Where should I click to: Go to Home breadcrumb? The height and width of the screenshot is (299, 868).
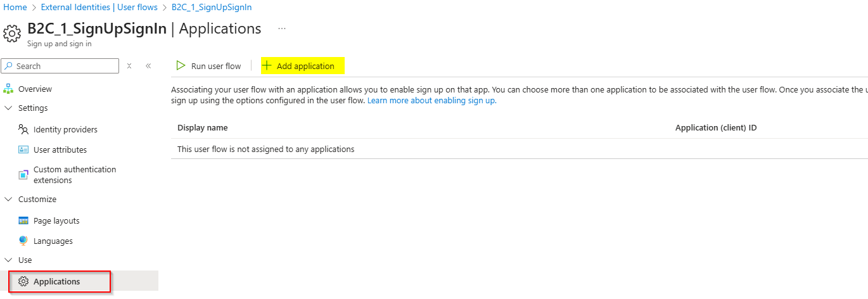click(x=15, y=7)
